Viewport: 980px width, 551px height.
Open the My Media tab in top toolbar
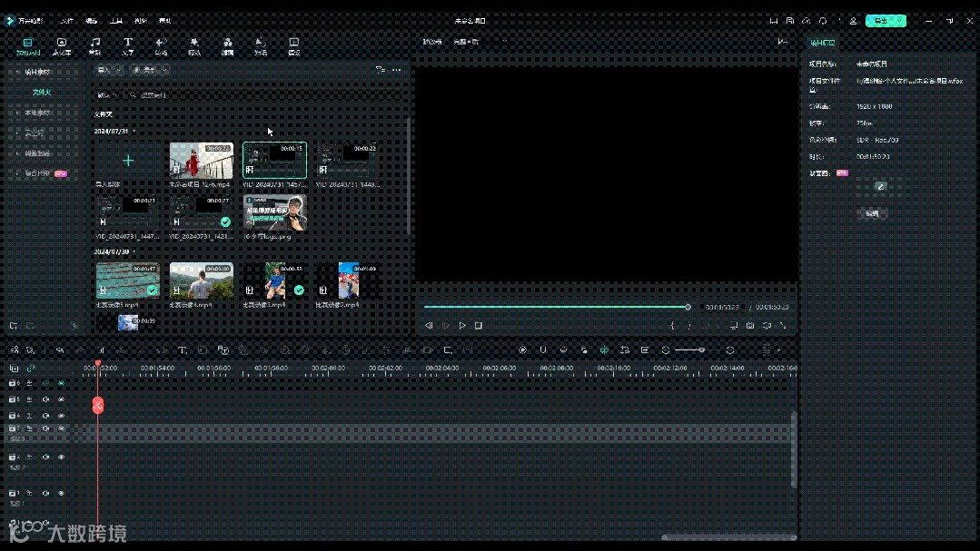(x=27, y=46)
